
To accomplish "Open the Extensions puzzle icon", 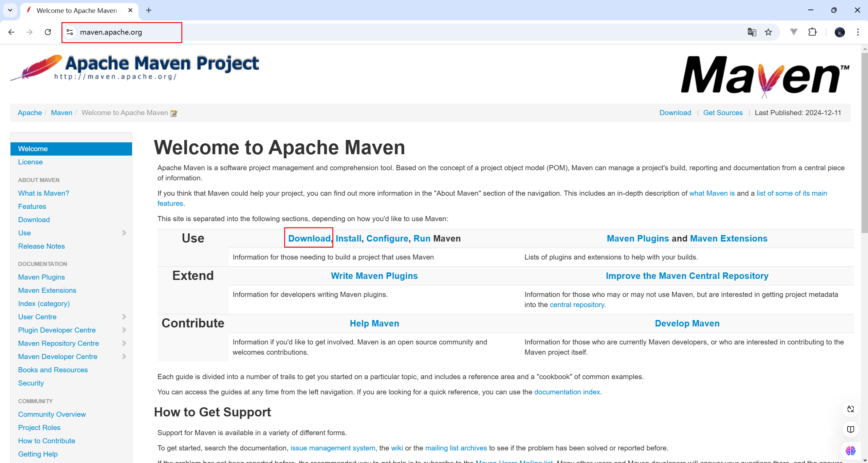I will click(812, 32).
